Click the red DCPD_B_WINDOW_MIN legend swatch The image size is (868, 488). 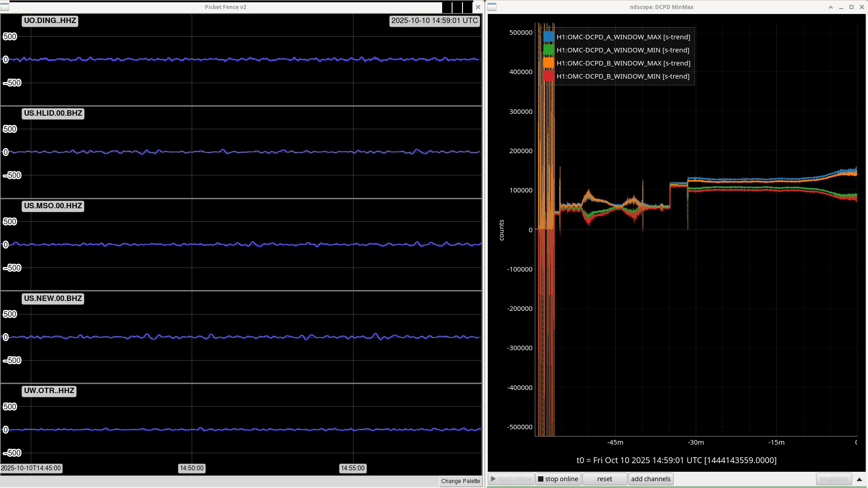point(548,76)
